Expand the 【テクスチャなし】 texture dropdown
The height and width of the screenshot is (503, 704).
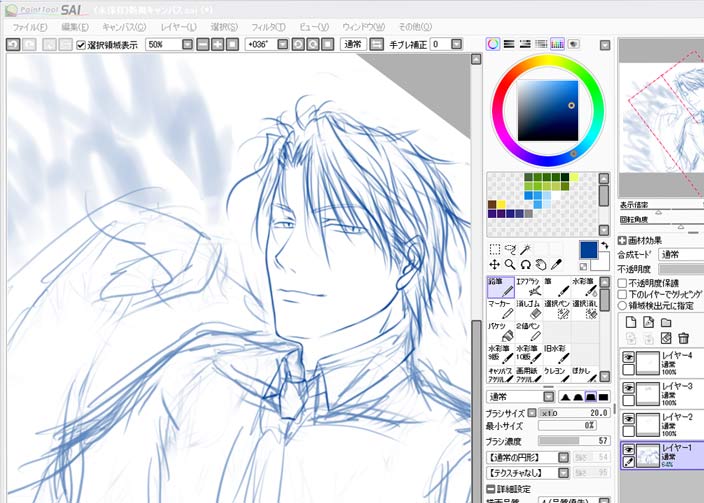pyautogui.click(x=563, y=472)
